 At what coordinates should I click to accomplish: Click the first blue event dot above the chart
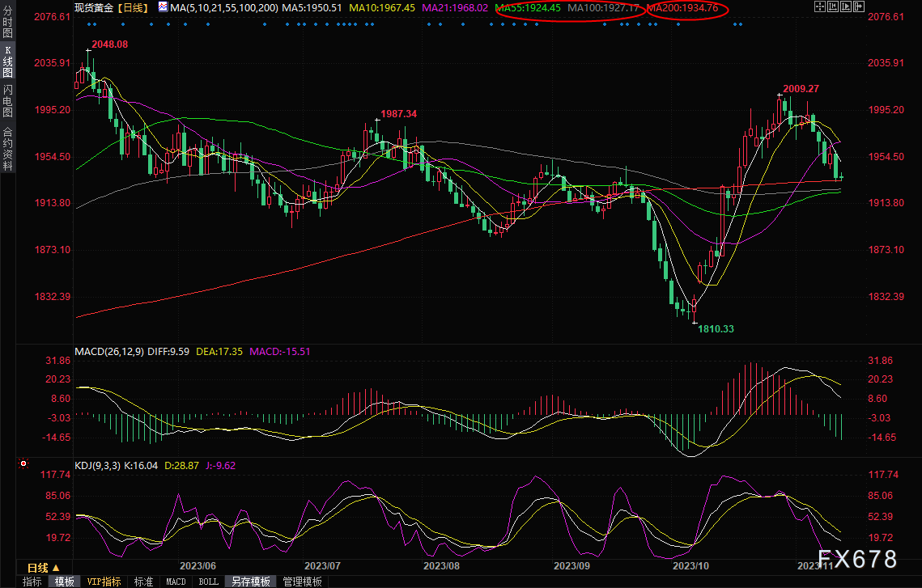[88, 24]
